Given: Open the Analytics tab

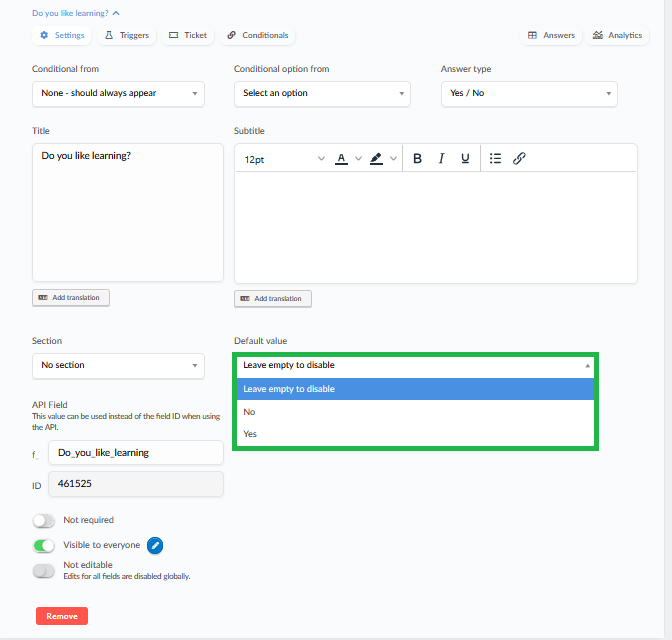Looking at the screenshot, I should click(x=617, y=35).
